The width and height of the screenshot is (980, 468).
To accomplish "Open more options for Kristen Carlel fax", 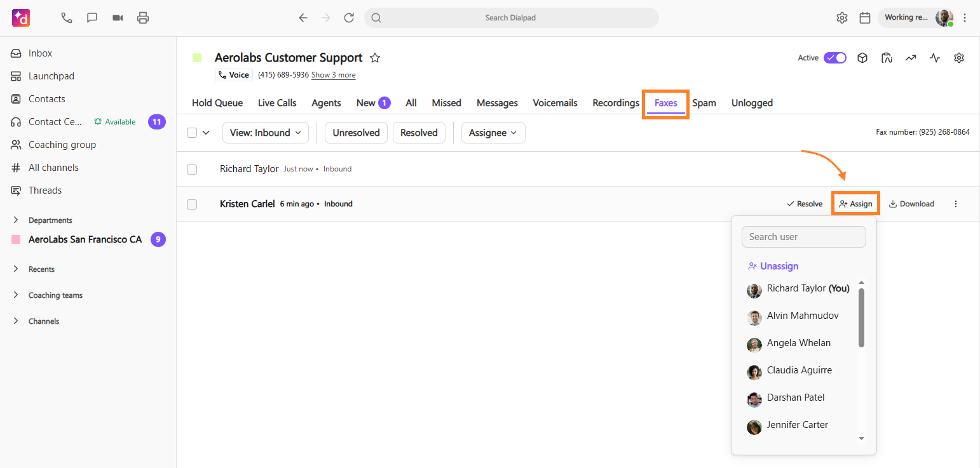I will coord(956,204).
